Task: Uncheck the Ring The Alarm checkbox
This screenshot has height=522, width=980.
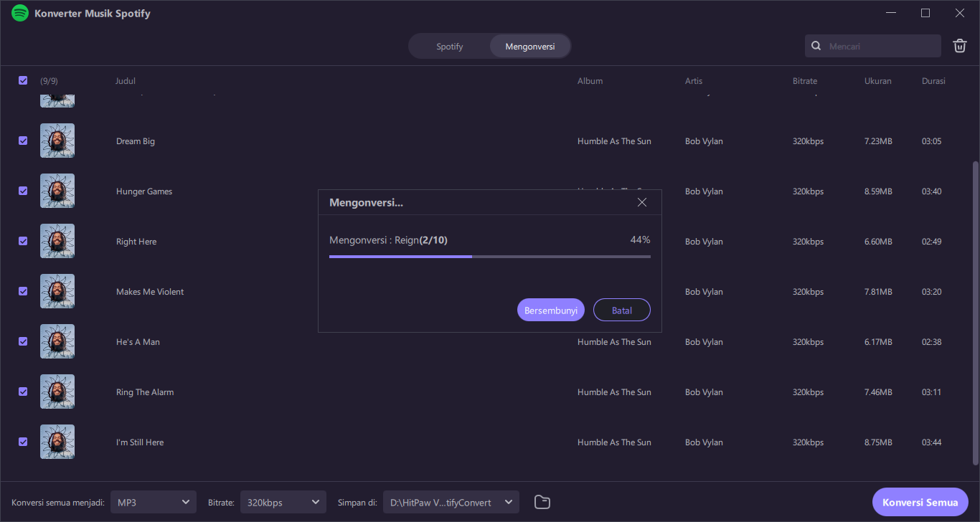Action: click(23, 391)
